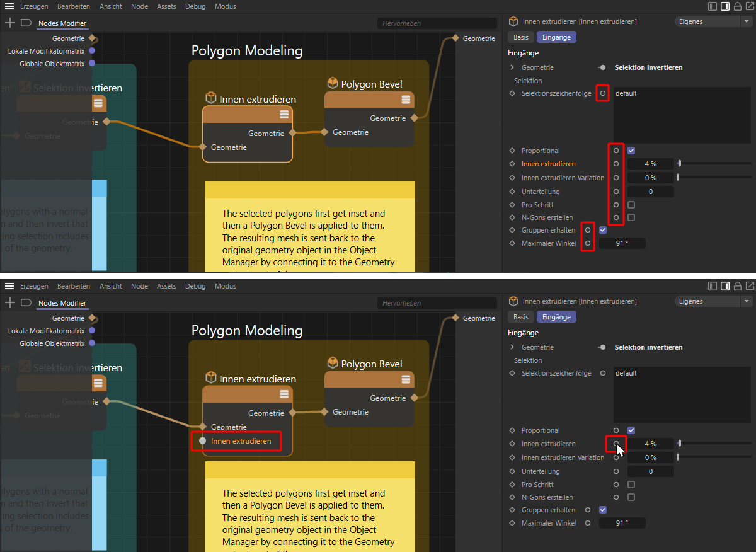
Task: Open hamburger menu in the upper screenshot
Action: (9, 6)
